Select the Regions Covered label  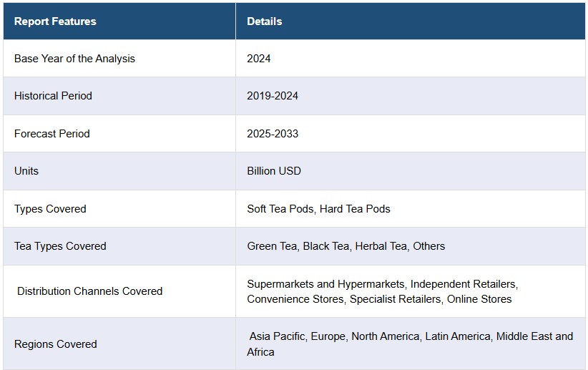click(56, 344)
